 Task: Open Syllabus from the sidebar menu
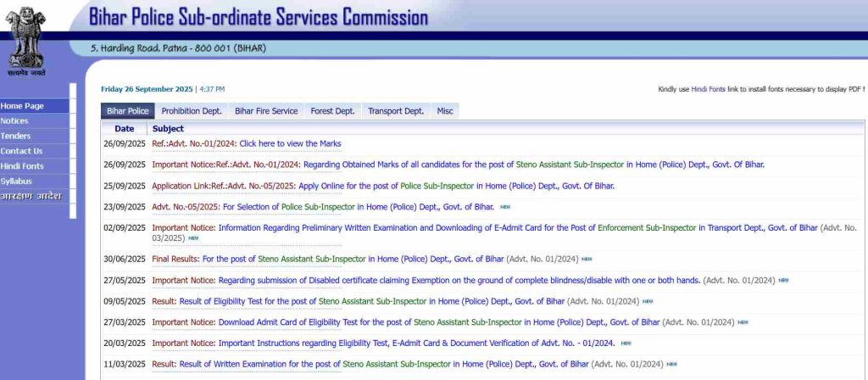tap(16, 182)
